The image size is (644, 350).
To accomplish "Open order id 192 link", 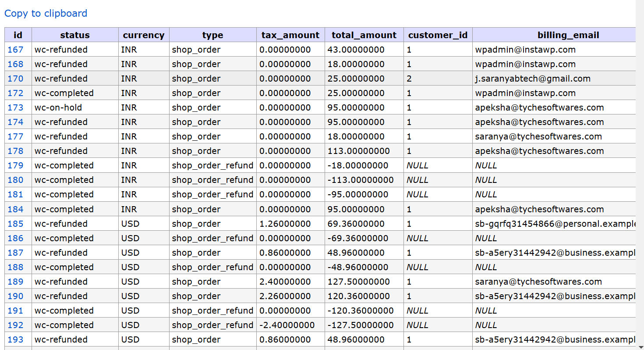I will tap(15, 325).
